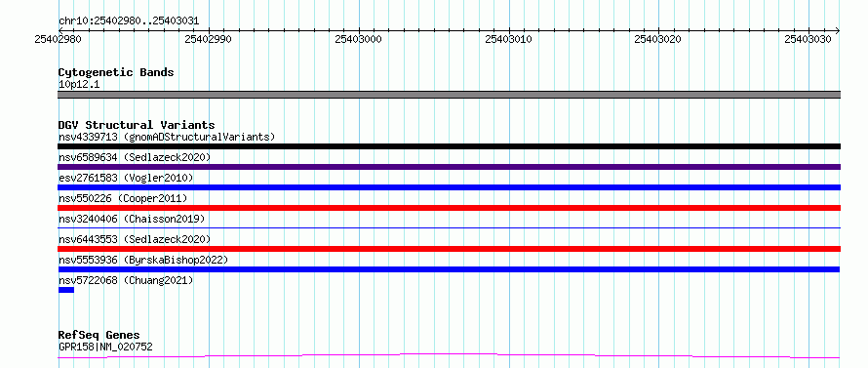Click ruler tick label 25402980
The width and height of the screenshot is (868, 368).
[x=58, y=39]
